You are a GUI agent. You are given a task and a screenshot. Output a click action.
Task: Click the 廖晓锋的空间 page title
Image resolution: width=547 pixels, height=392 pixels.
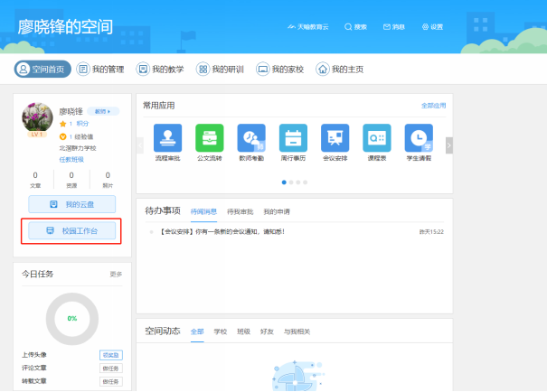65,27
